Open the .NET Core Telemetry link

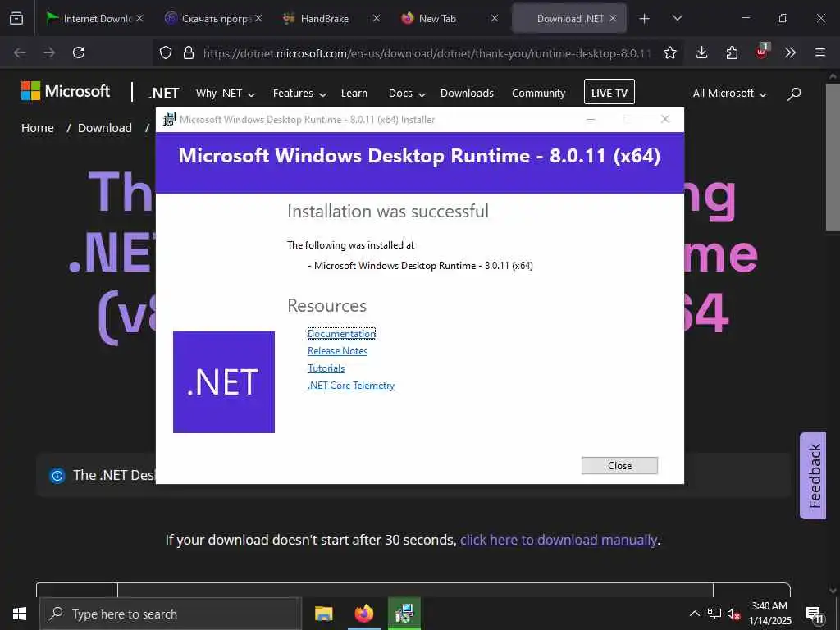tap(351, 386)
